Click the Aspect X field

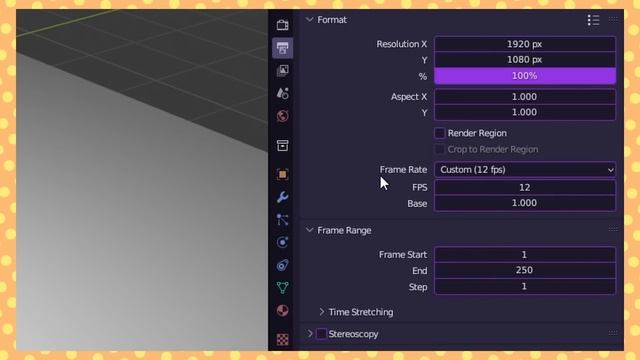[x=525, y=97]
